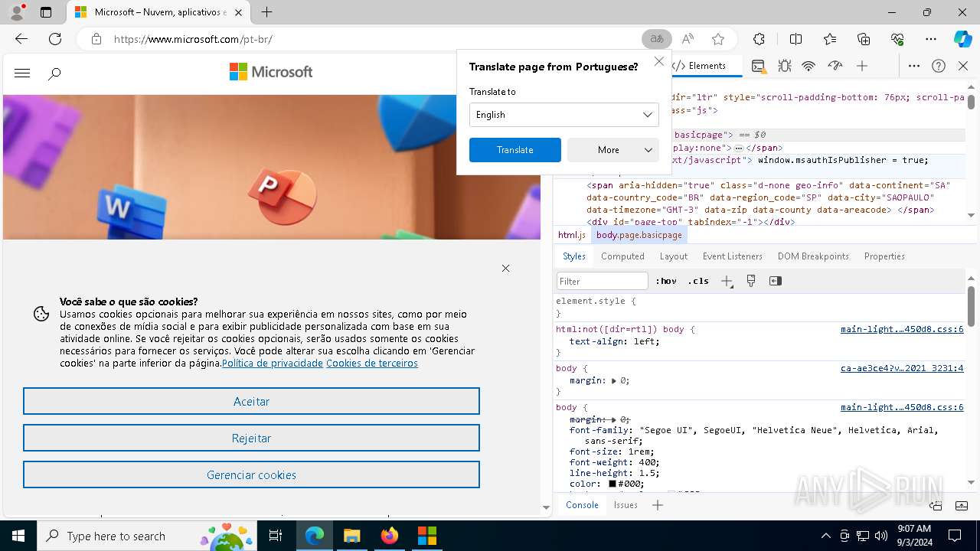Expand the body margin 0 shorthand triangle
Viewport: 980px width, 551px height.
(x=613, y=380)
